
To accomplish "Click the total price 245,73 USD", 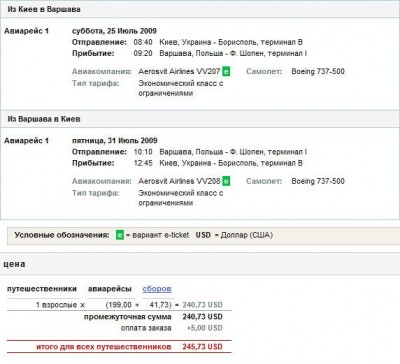I will [202, 347].
